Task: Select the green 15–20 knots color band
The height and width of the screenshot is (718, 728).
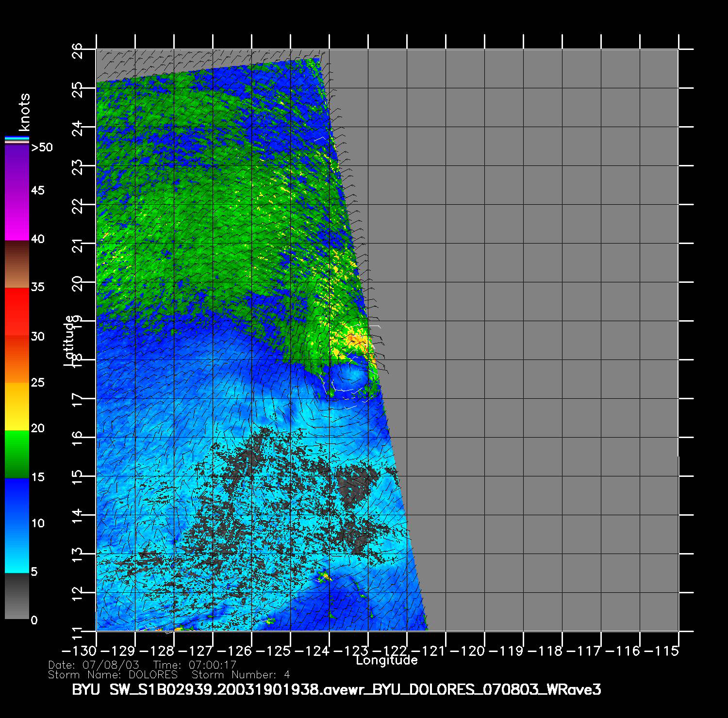Action: click(x=17, y=454)
